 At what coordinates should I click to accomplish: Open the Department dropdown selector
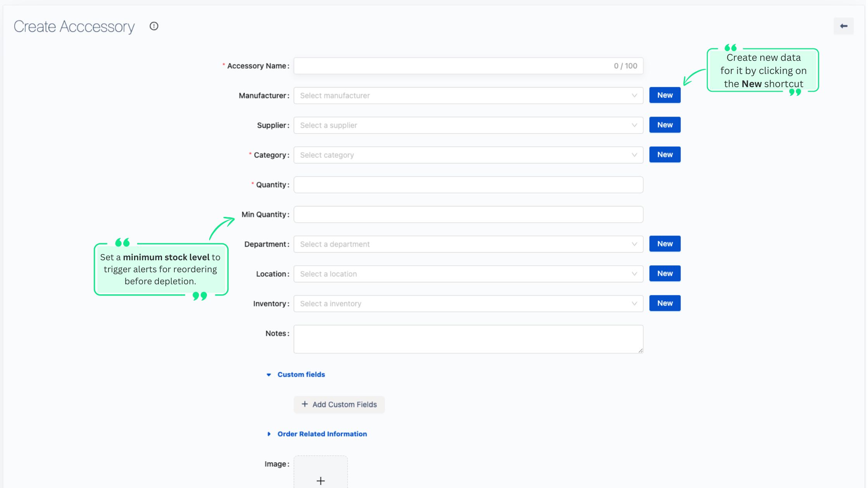[468, 244]
